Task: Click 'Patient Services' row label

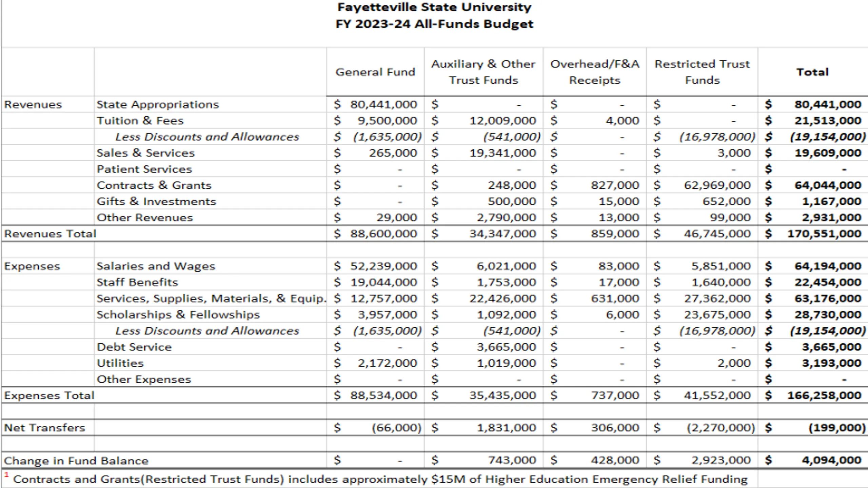Action: 144,169
